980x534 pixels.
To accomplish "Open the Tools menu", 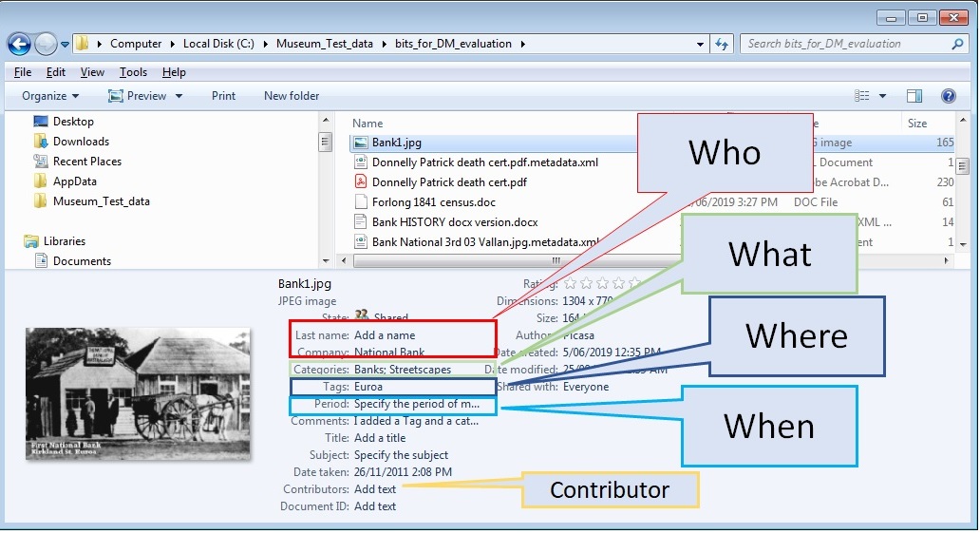I will [133, 72].
